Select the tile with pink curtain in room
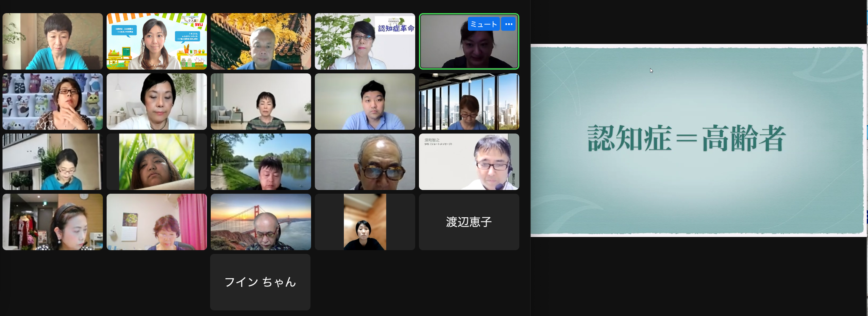The width and height of the screenshot is (868, 316). [x=157, y=222]
